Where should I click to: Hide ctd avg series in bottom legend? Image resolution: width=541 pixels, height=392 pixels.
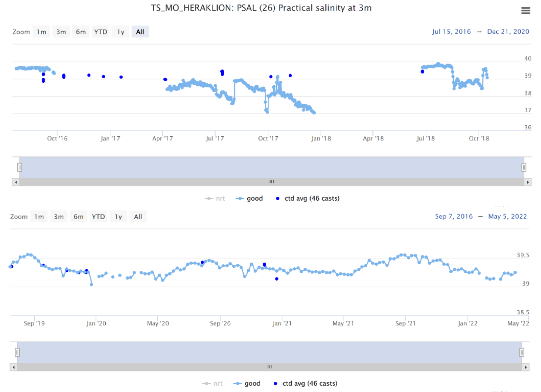tap(309, 383)
